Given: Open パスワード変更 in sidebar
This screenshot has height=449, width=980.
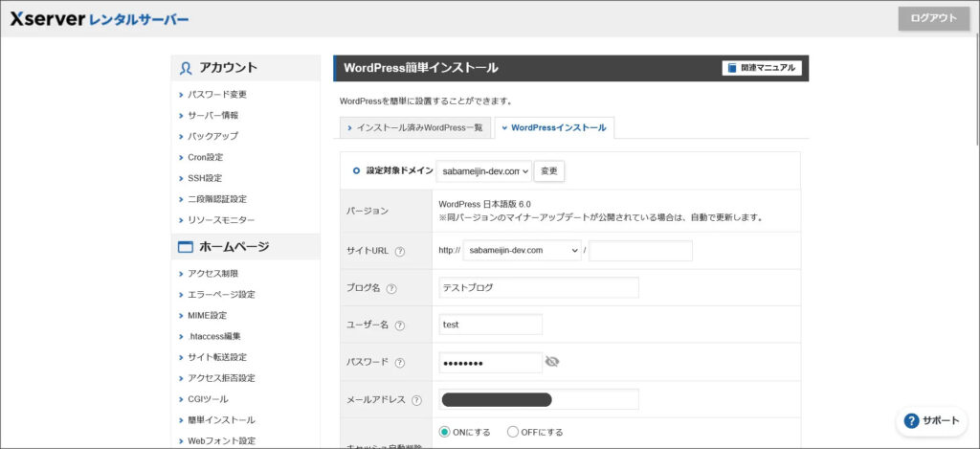Looking at the screenshot, I should (x=217, y=95).
